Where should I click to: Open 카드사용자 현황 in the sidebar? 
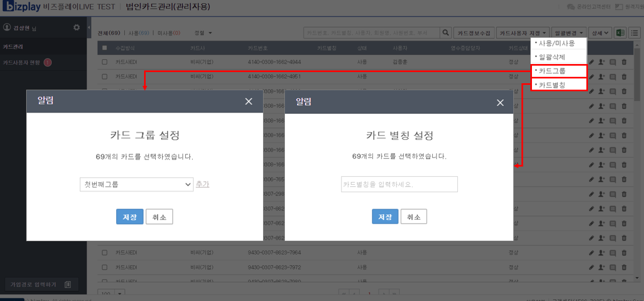tap(43, 63)
